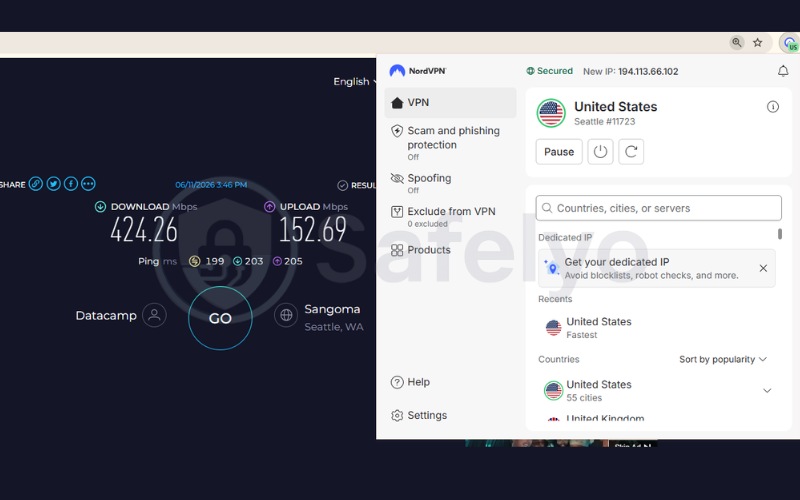Click the New IP 194.113.66.102 text

[x=631, y=71]
